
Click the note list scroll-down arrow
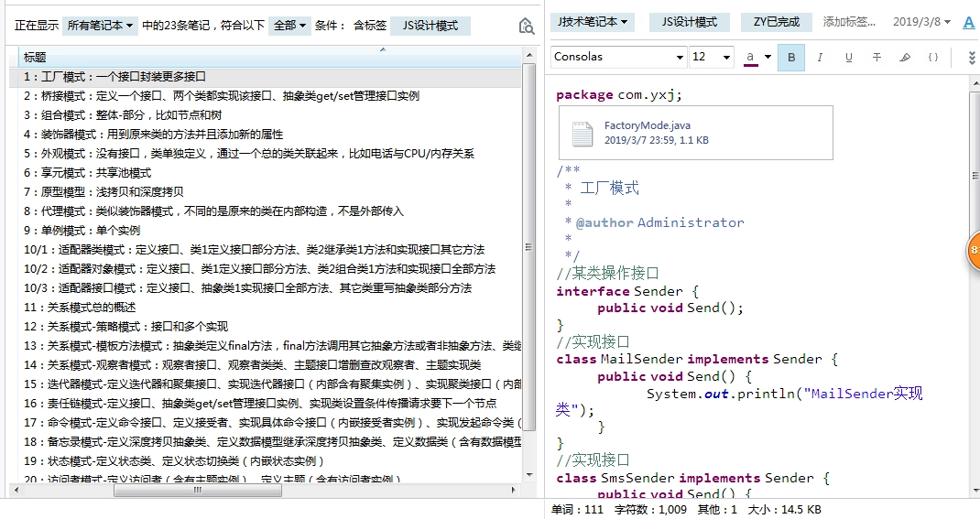528,476
